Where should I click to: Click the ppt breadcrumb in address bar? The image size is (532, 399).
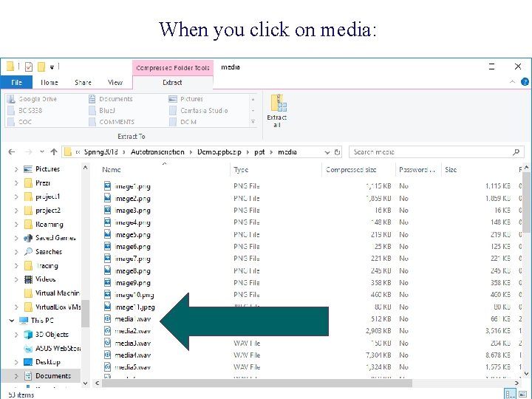pyautogui.click(x=259, y=152)
